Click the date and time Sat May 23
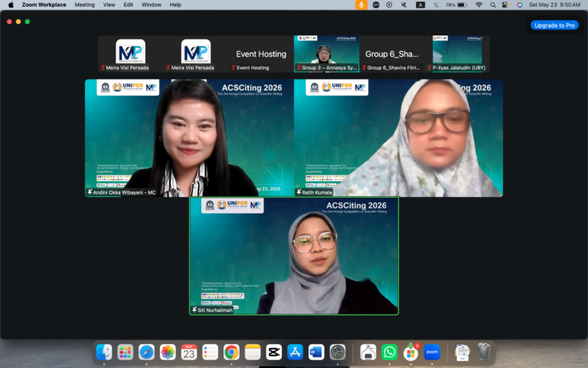This screenshot has height=368, width=588. 554,5
